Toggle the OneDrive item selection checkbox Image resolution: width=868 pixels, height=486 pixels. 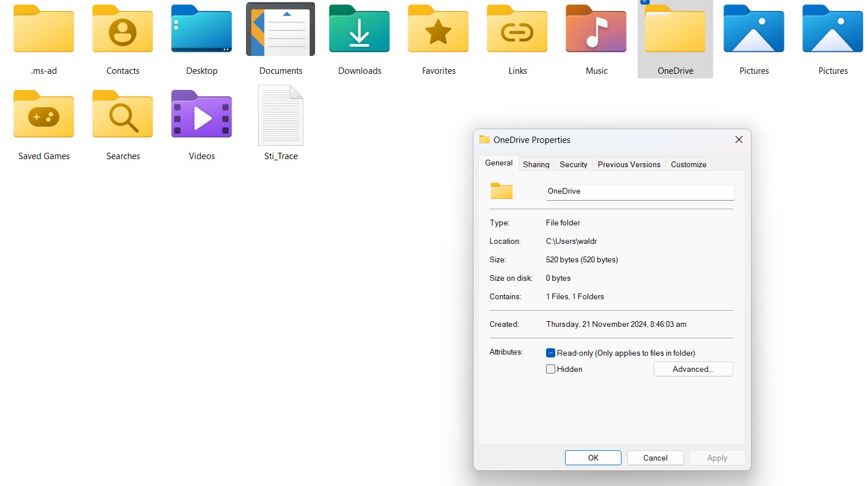(645, 2)
